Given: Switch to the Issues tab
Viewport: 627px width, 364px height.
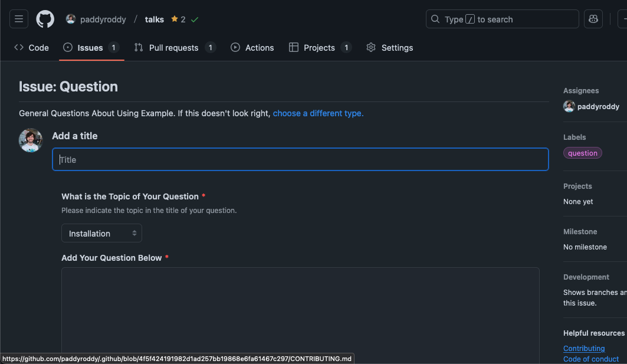Looking at the screenshot, I should (x=91, y=48).
